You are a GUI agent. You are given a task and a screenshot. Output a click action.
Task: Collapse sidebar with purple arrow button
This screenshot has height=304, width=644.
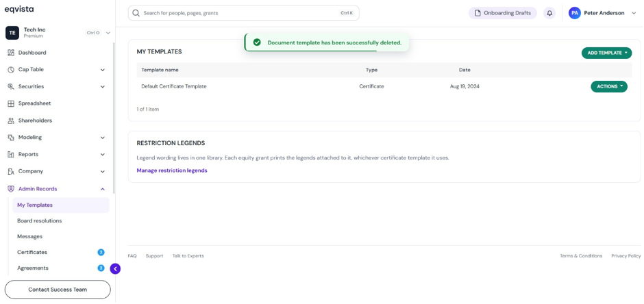(115, 268)
